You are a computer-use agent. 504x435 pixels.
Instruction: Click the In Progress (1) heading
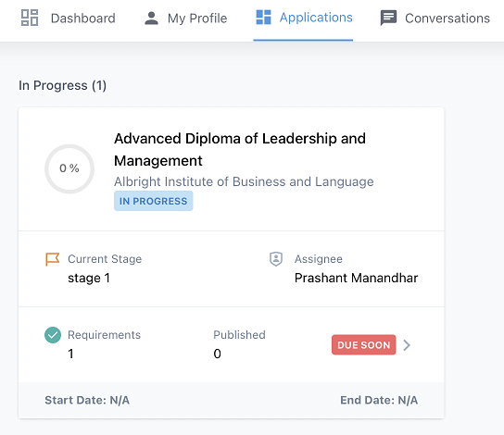63,86
